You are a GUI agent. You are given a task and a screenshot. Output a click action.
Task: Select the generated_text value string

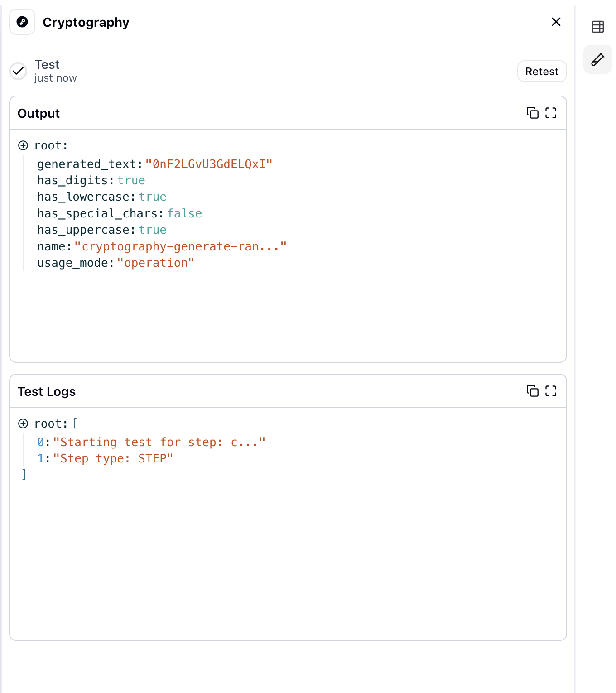click(209, 164)
